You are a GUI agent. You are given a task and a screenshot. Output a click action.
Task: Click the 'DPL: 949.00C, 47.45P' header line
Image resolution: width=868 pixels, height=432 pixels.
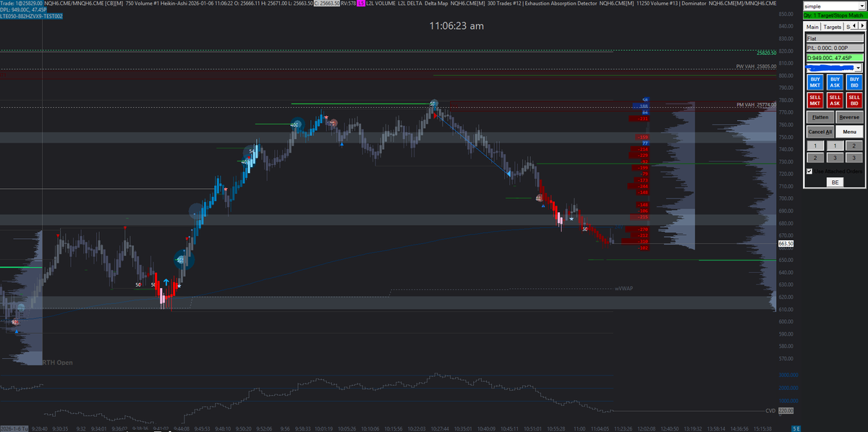(x=24, y=9)
